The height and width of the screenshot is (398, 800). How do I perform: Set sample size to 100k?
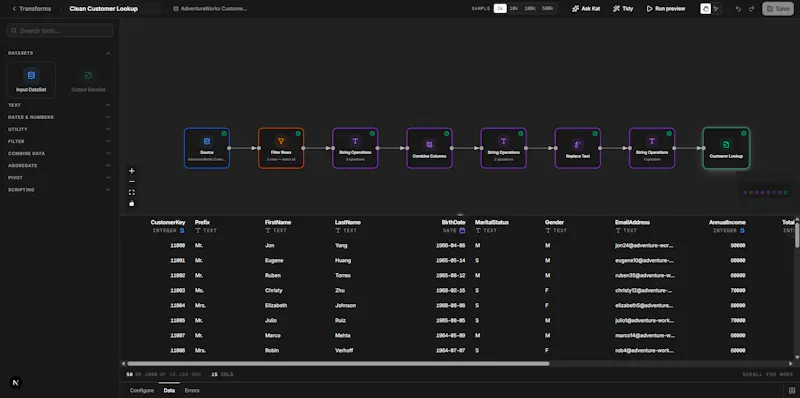coord(530,9)
